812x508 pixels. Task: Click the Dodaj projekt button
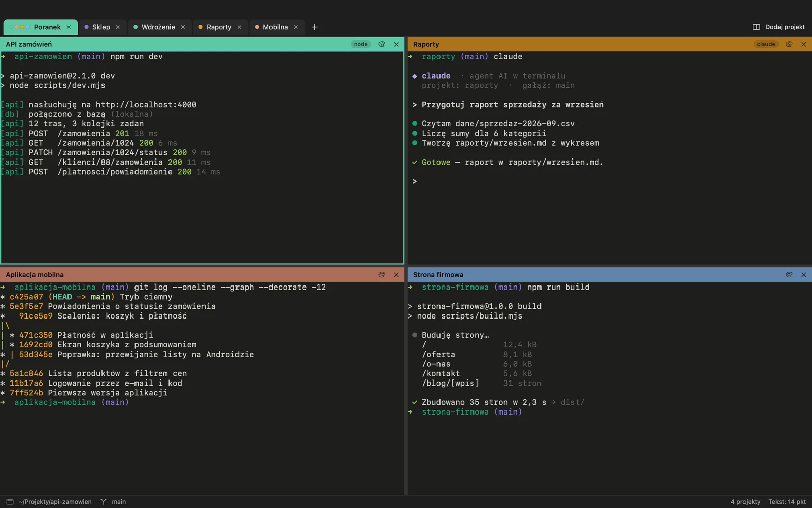click(x=779, y=27)
